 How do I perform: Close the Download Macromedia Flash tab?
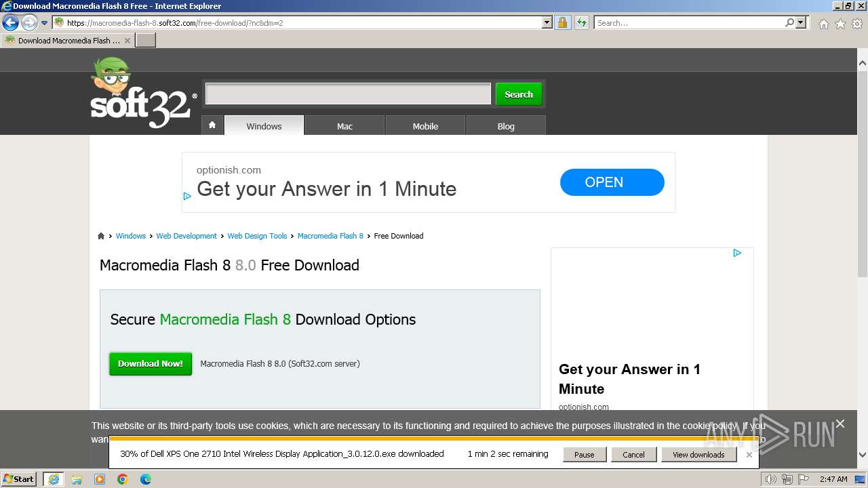(127, 41)
